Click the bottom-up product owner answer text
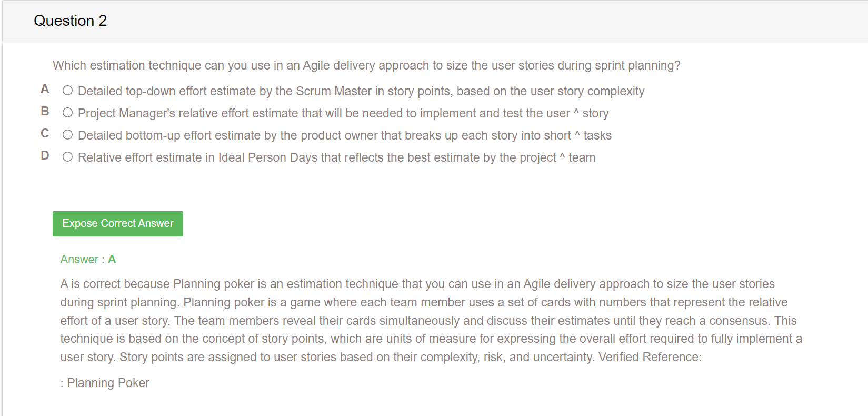Image resolution: width=868 pixels, height=416 pixels. [x=345, y=135]
